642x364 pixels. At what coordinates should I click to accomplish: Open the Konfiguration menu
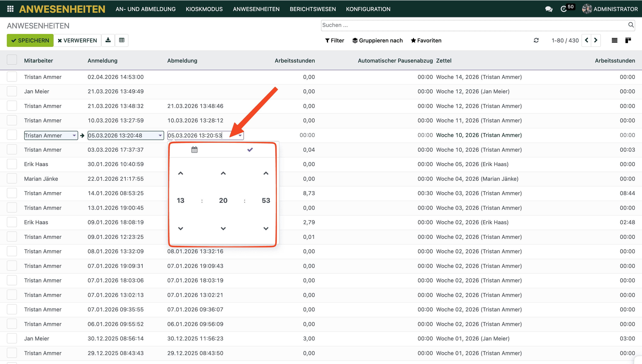[368, 9]
